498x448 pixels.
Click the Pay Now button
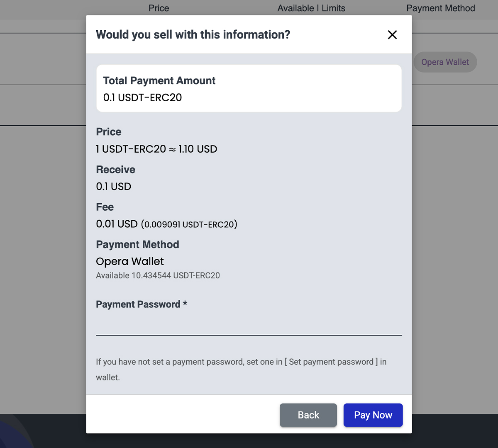point(373,415)
